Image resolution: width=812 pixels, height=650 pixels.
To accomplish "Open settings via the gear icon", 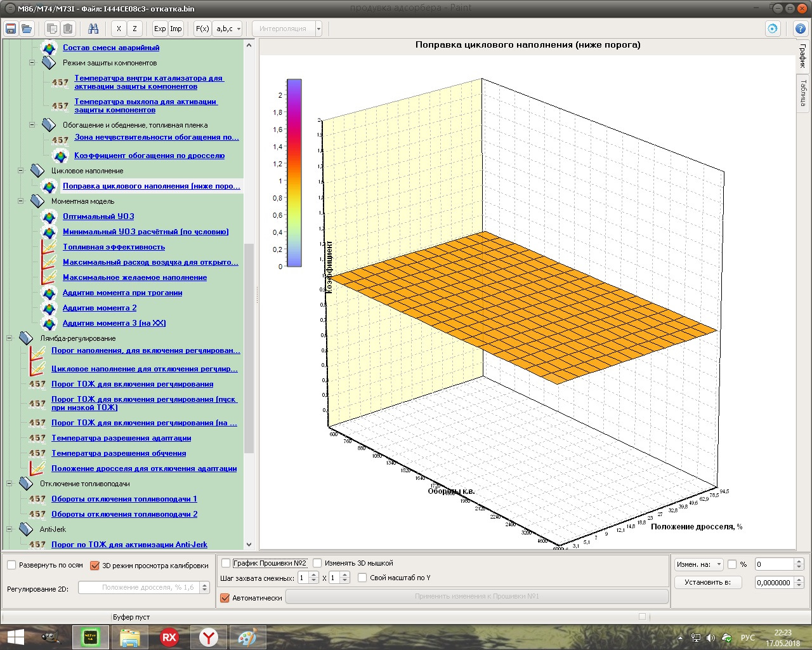I will point(772,29).
